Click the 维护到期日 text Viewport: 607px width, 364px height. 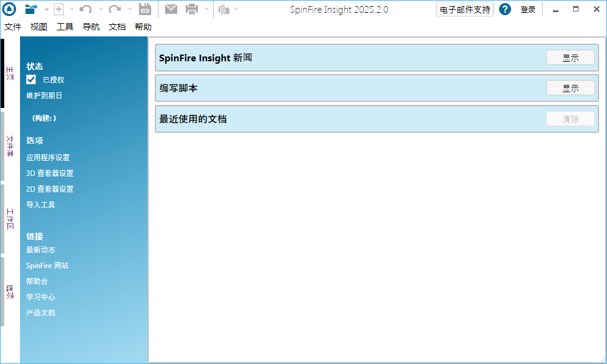(44, 95)
